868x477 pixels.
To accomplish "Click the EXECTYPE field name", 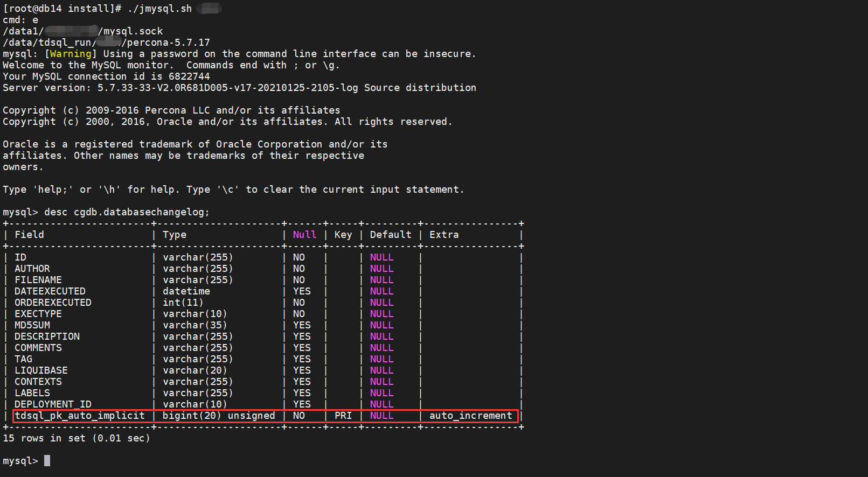I will click(38, 314).
